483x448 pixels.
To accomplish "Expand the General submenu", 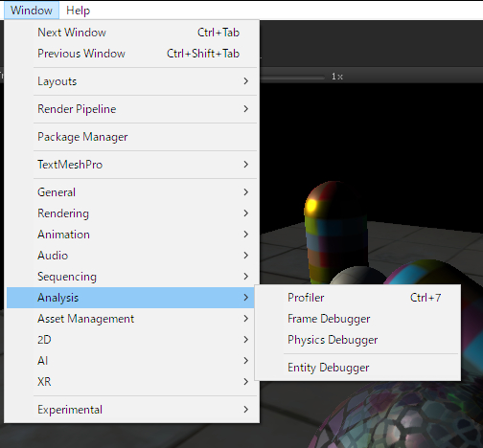I will coord(131,192).
